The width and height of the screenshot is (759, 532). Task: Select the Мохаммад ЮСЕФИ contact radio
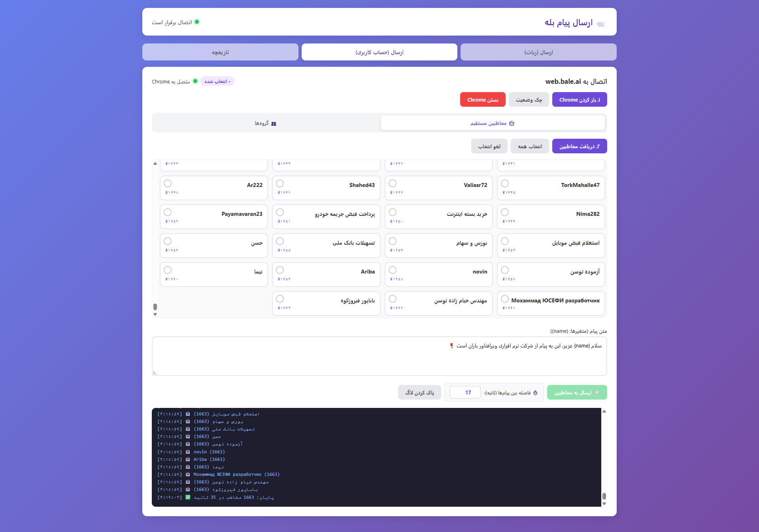click(505, 299)
